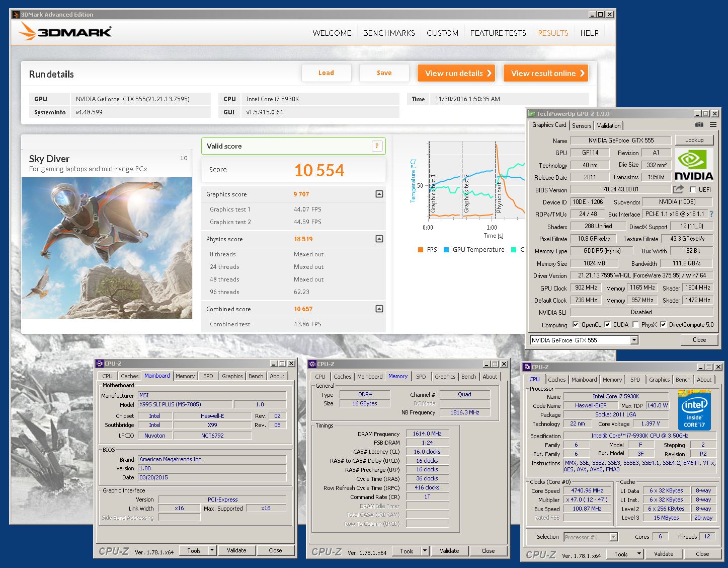Open the valid score help question icon
This screenshot has width=728, height=568.
coord(377,146)
